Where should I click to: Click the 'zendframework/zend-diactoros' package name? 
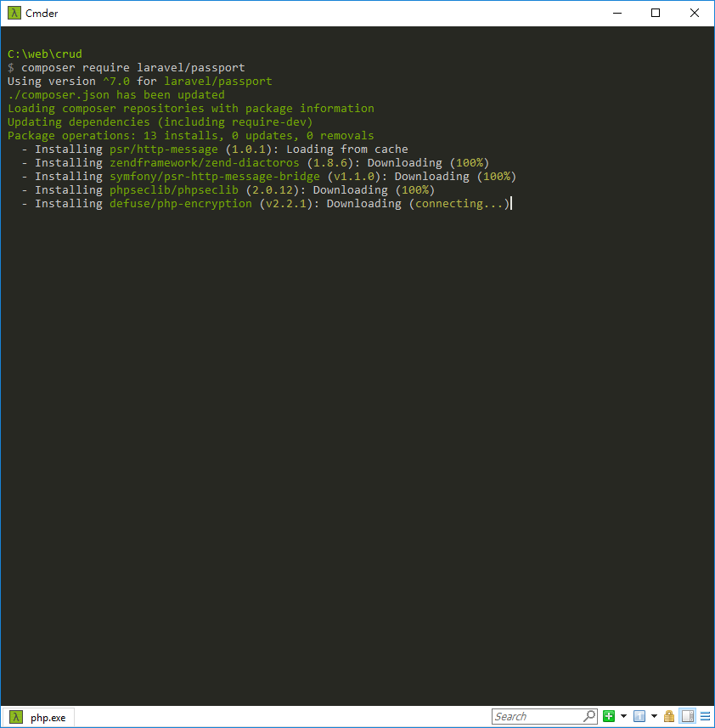pyautogui.click(x=204, y=162)
